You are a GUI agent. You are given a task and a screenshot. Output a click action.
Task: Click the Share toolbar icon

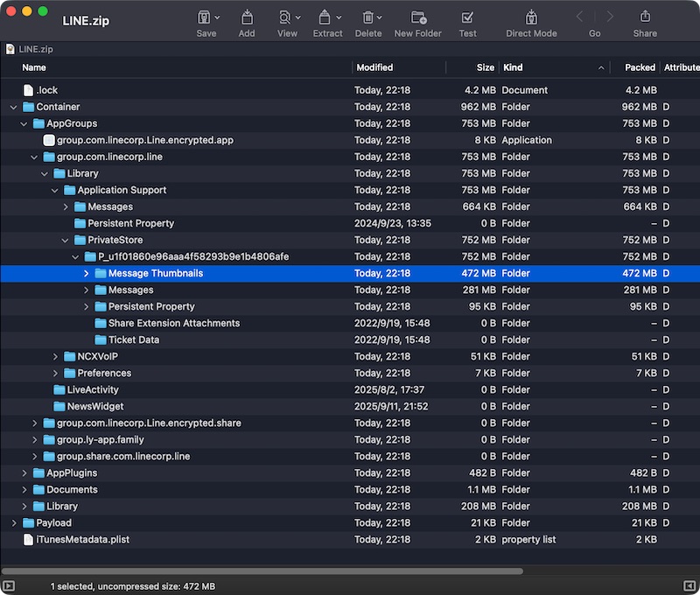(x=645, y=17)
